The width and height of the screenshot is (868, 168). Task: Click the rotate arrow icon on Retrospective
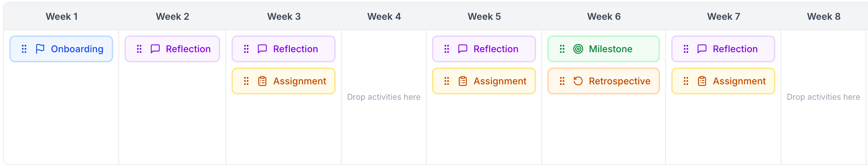tap(578, 81)
